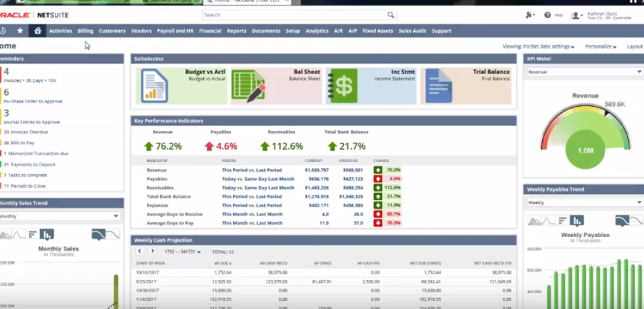Click the 1.0M center of the Revenue gauge
Viewport: 644px width, 309px height.
coord(585,150)
